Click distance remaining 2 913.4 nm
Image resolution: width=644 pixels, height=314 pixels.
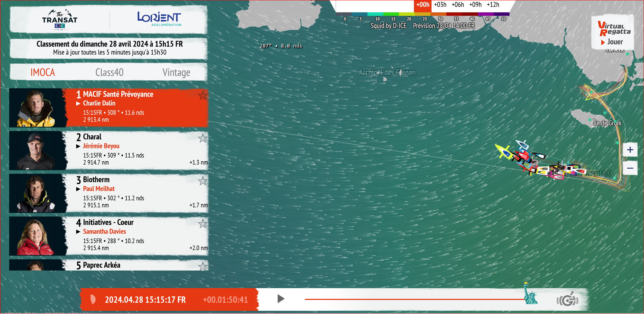[x=96, y=120]
